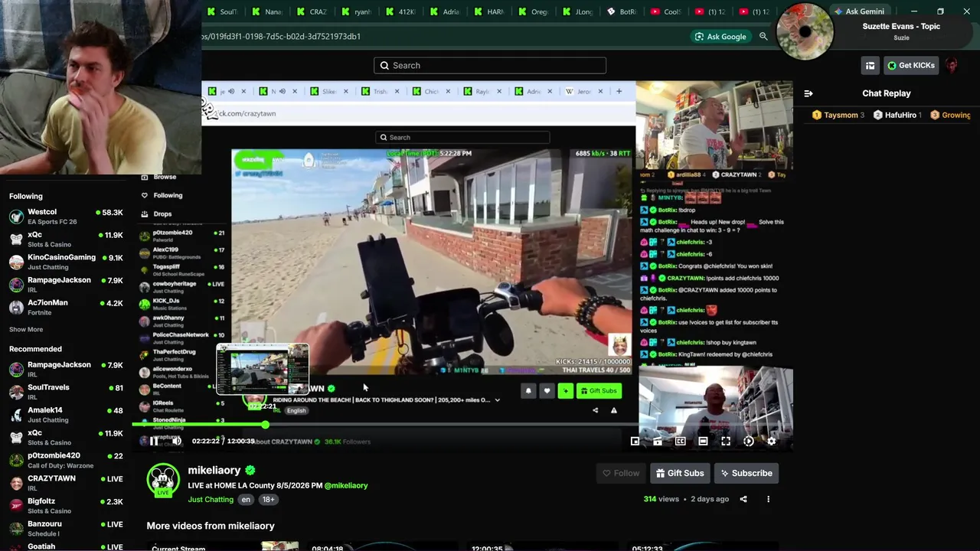The width and height of the screenshot is (980, 551).
Task: Enter fullscreen mode in the player
Action: point(726,441)
